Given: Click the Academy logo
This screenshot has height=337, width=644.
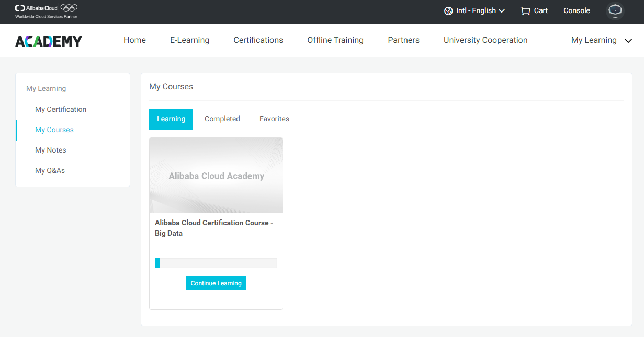Looking at the screenshot, I should [49, 40].
